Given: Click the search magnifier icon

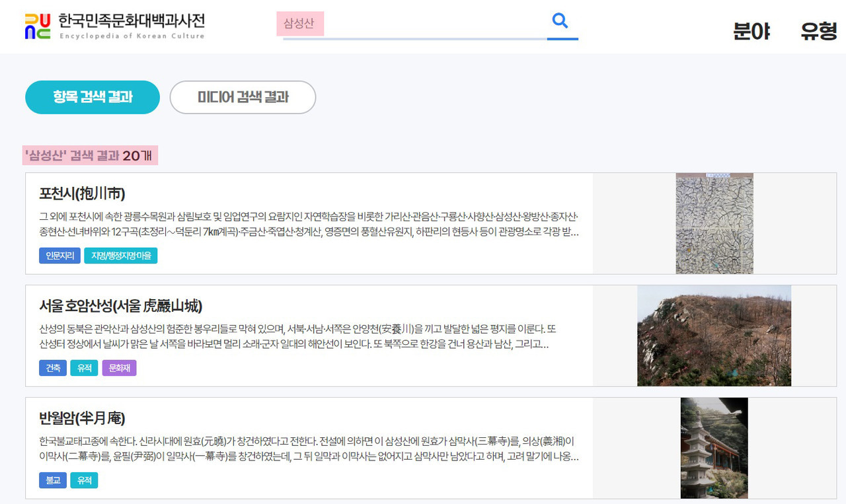Looking at the screenshot, I should pos(560,21).
